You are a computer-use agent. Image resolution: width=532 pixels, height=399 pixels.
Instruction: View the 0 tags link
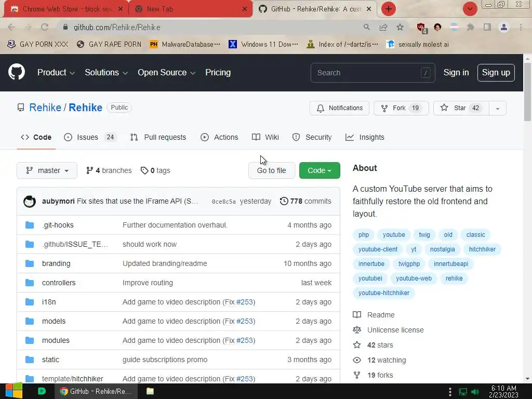click(x=155, y=170)
